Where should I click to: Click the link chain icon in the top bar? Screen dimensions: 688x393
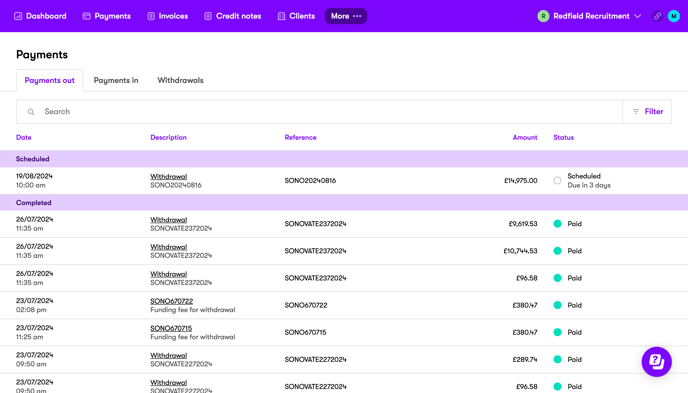657,16
